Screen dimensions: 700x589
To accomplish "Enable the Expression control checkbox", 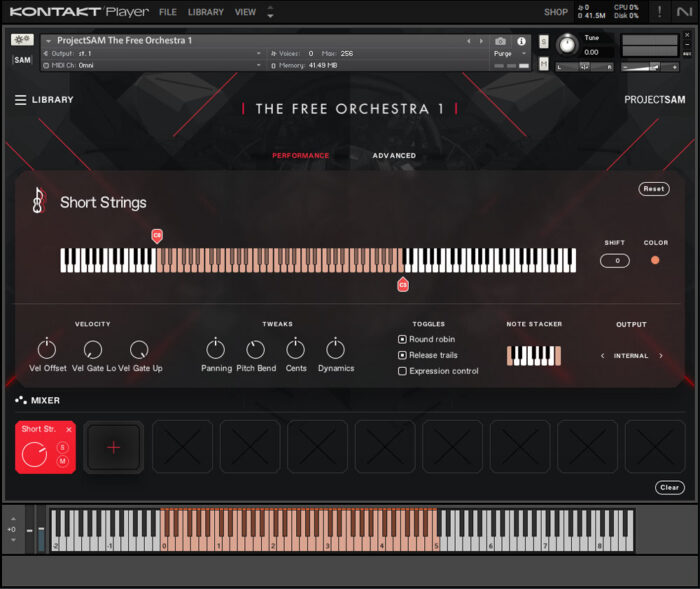I will coord(402,371).
